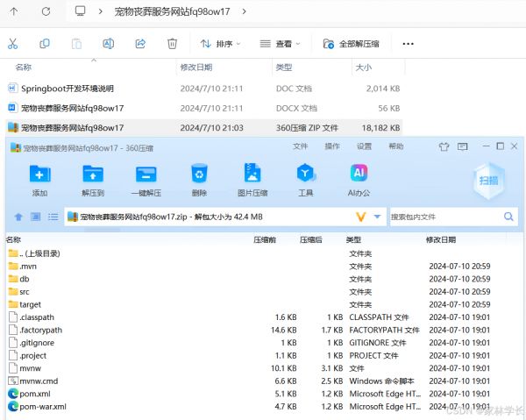Click the 一键解压 one-click extract icon

point(146,180)
